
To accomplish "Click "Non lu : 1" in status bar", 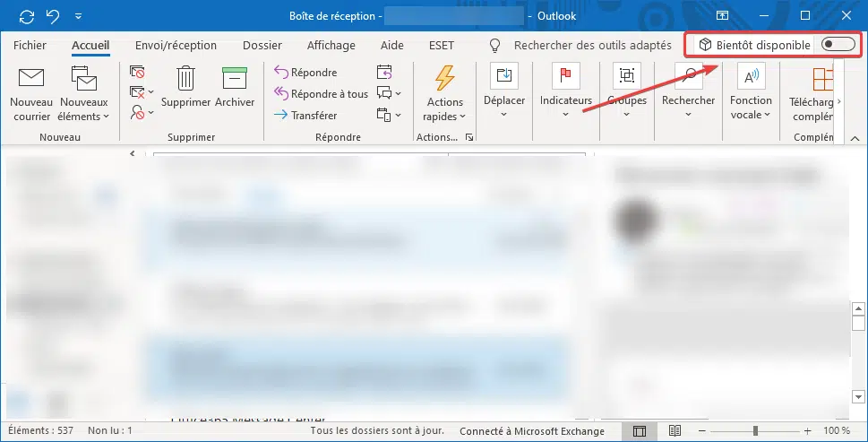I will 109,430.
